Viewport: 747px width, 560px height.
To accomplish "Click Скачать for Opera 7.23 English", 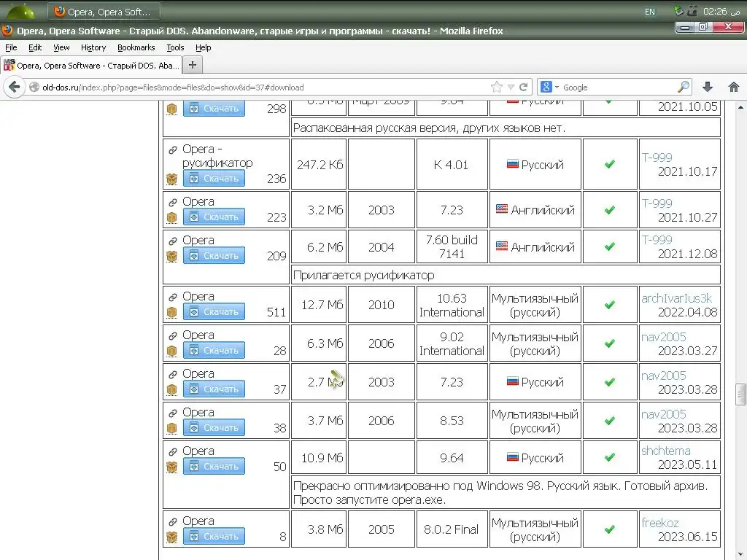I will coord(214,217).
